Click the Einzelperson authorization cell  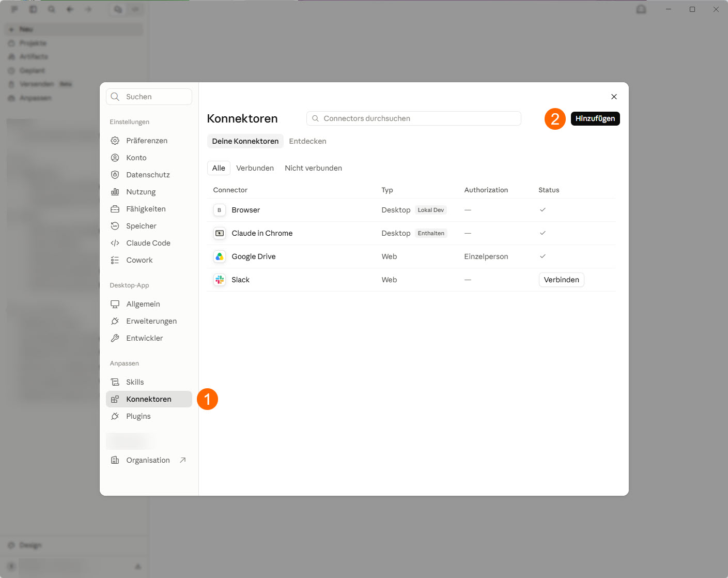click(486, 256)
